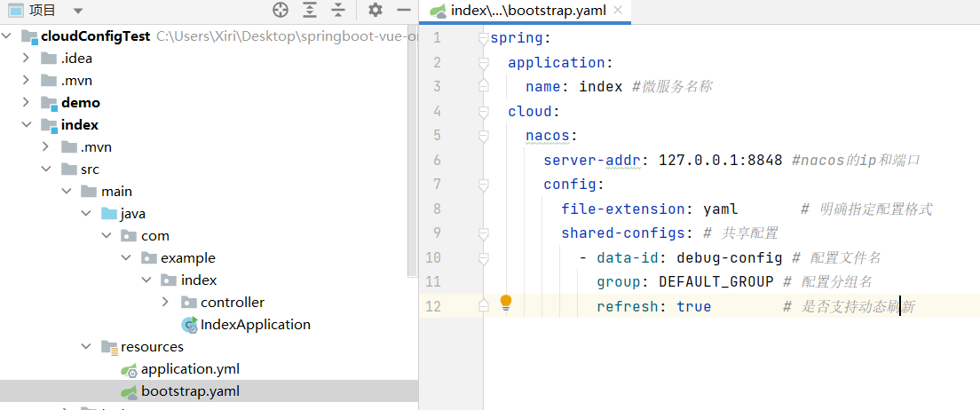This screenshot has width=980, height=410.
Task: Collapse the resources folder
Action: coord(85,347)
